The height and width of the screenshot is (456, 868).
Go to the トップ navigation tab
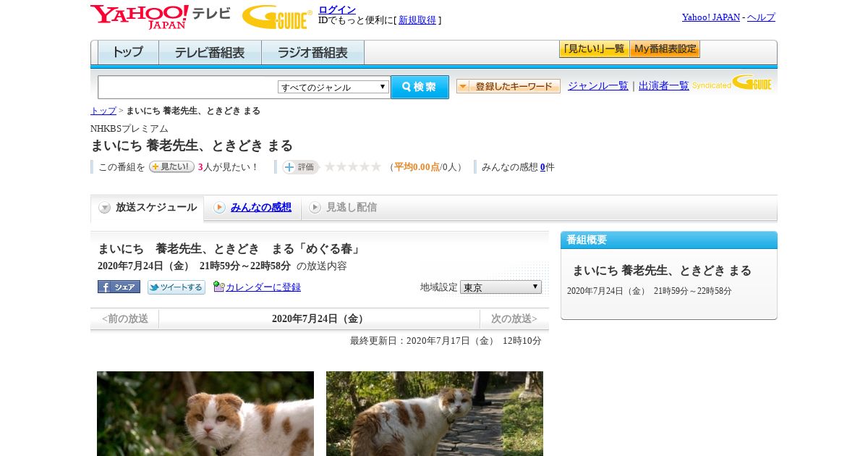[128, 52]
